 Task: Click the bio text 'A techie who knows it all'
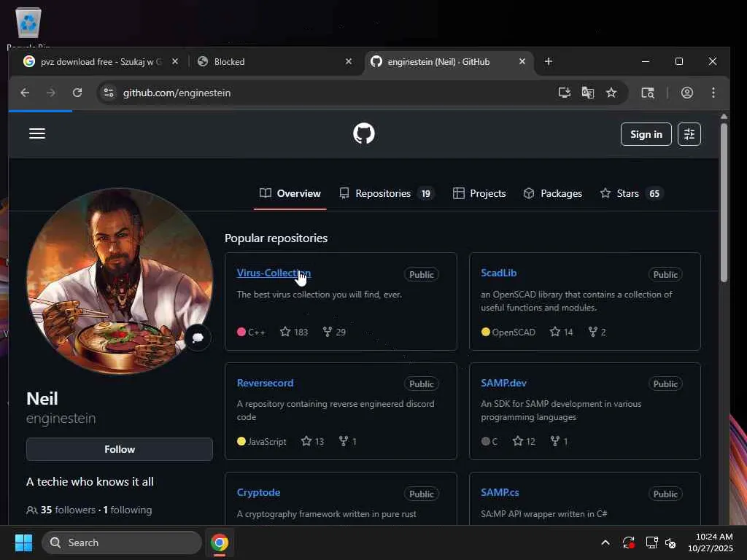90,481
